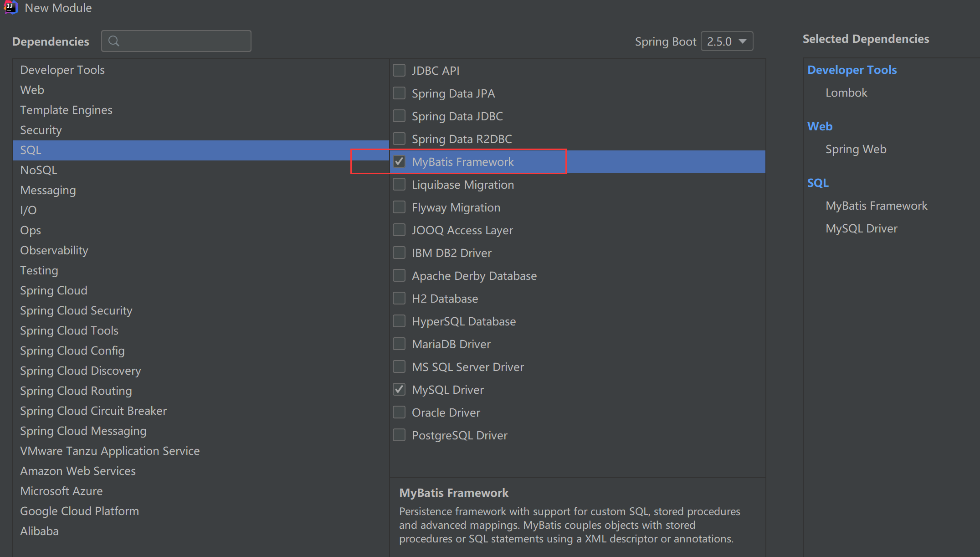
Task: Click the dependencies search field
Action: (x=176, y=41)
